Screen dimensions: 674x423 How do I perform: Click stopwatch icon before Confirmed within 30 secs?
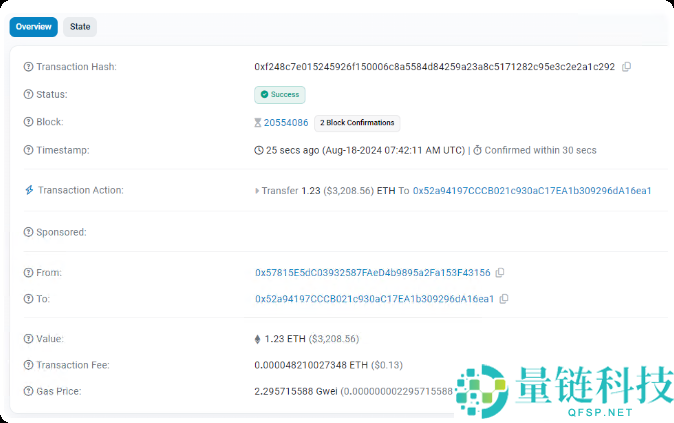[x=477, y=150]
